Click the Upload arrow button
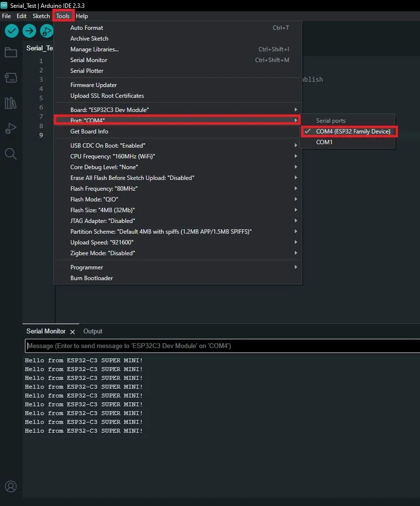Screen dimensions: 420x506 click(29, 31)
